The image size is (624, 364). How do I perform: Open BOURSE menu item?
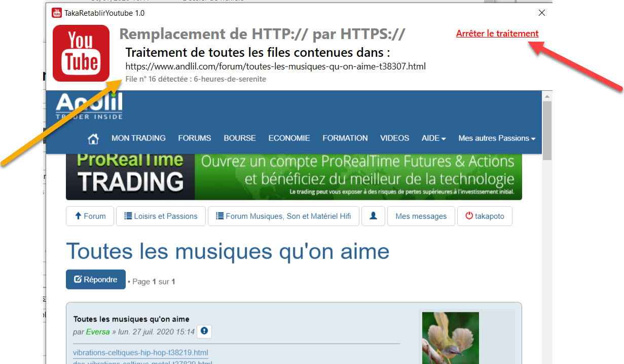click(240, 138)
